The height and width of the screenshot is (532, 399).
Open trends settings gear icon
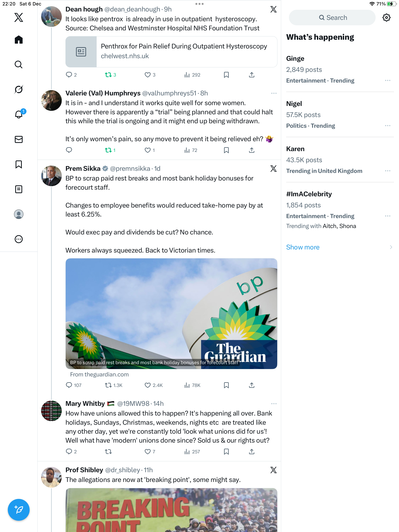coord(386,18)
